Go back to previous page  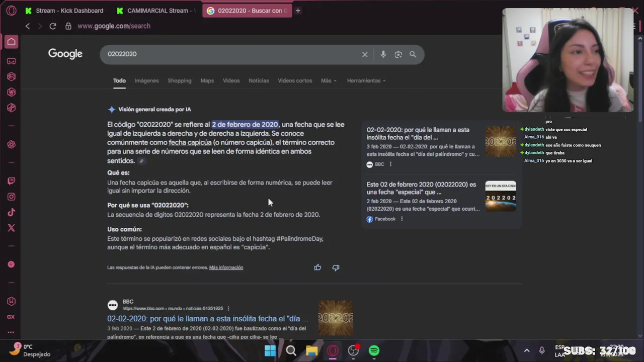point(28,26)
